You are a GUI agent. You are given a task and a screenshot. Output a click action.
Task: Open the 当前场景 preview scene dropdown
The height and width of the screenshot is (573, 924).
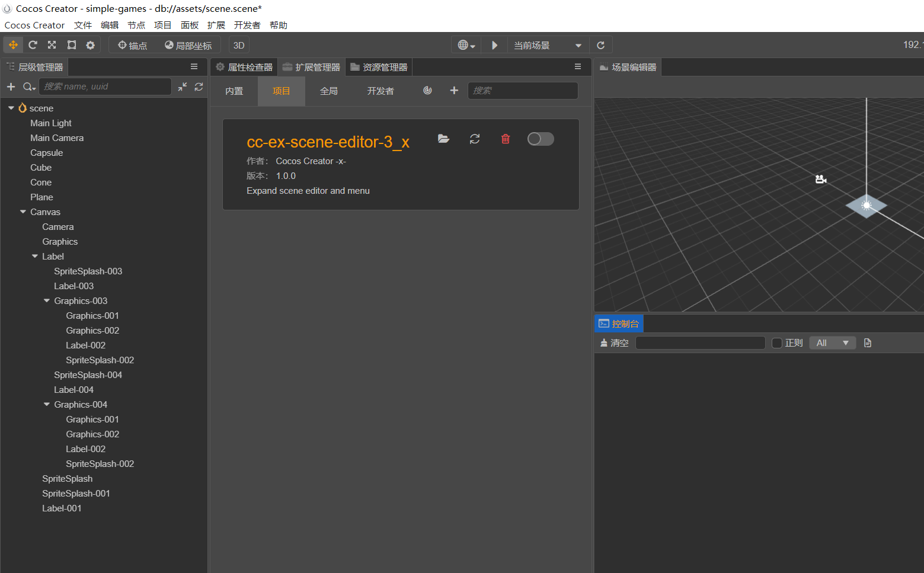pyautogui.click(x=548, y=45)
